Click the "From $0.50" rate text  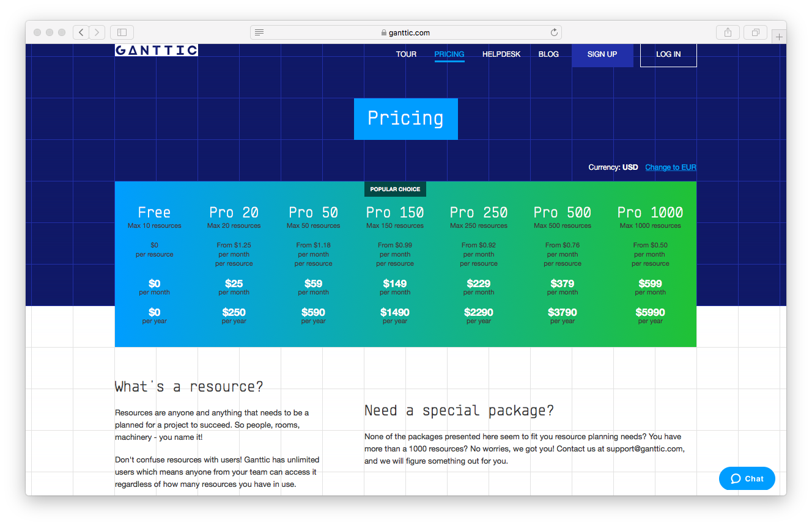coord(650,246)
